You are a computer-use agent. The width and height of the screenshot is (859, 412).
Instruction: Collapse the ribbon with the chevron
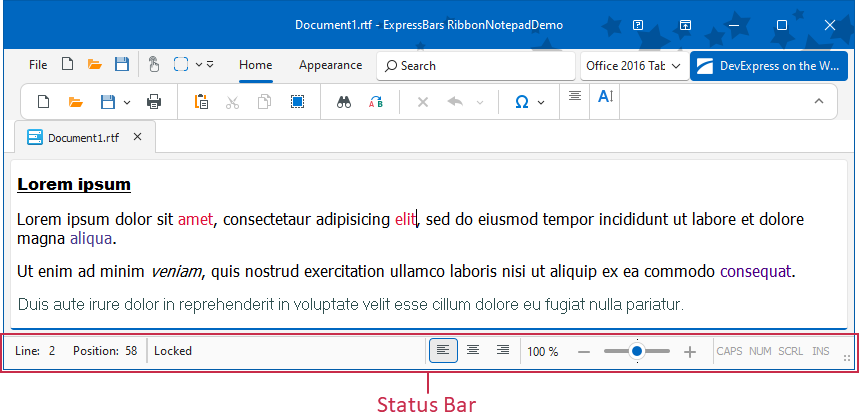pos(818,101)
